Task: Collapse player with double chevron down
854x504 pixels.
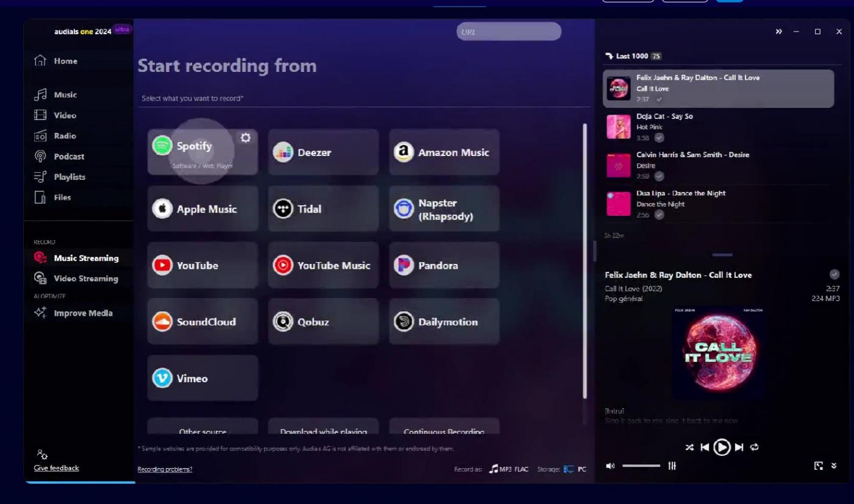Action: [x=834, y=466]
